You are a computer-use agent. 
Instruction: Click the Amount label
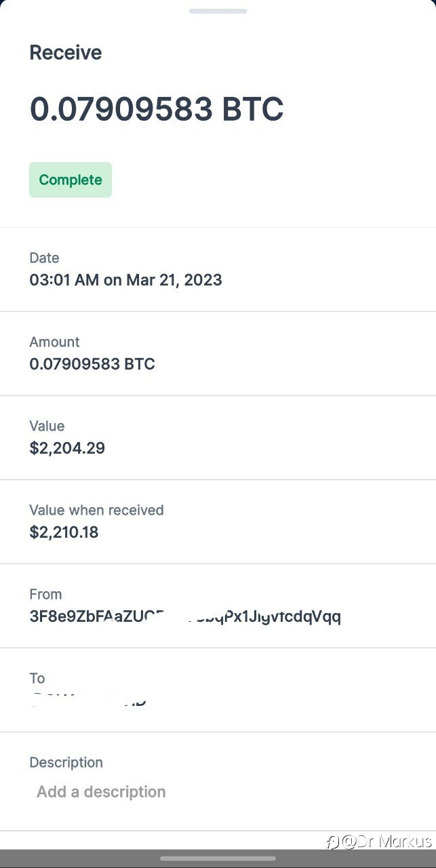coord(54,342)
